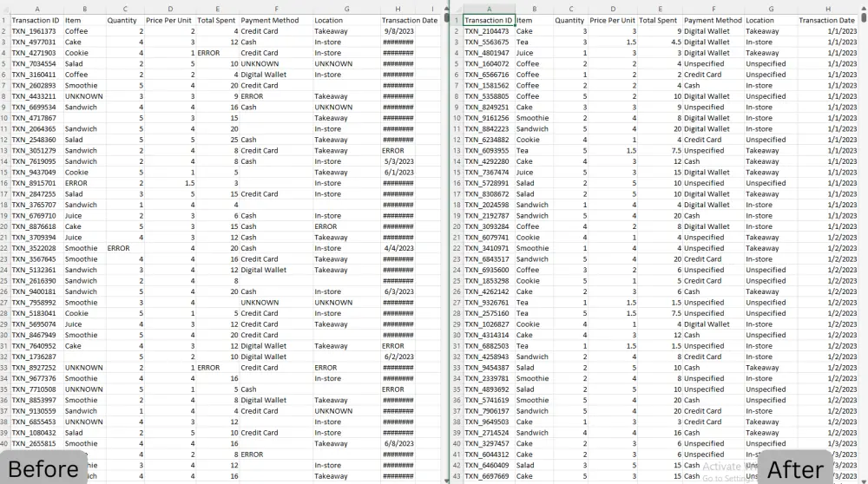Select UNKNOWN payment cell of TXN_7958992
Viewport: 868px width, 484px height.
[276, 303]
